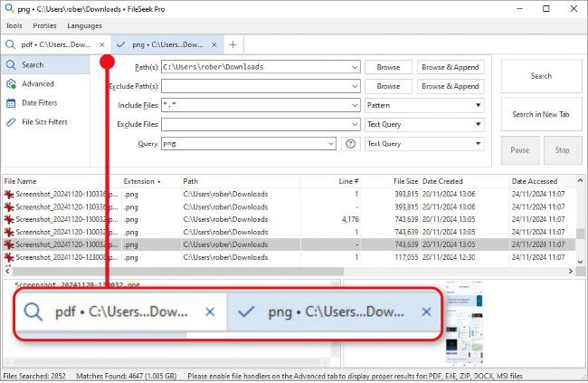Add a new search tab with plus
The width and height of the screenshot is (588, 383).
coord(232,44)
